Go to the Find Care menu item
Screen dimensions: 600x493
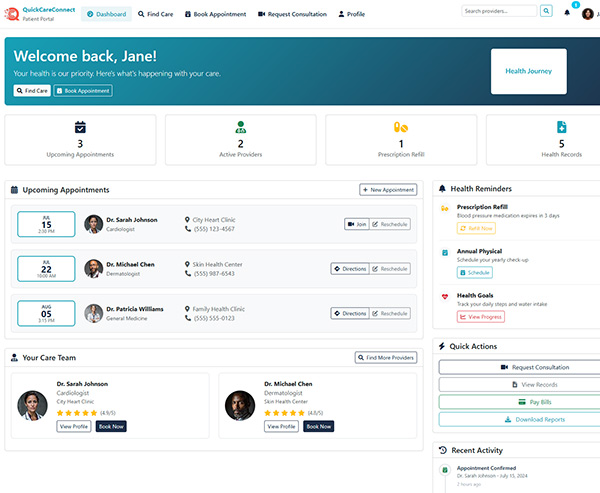[155, 14]
